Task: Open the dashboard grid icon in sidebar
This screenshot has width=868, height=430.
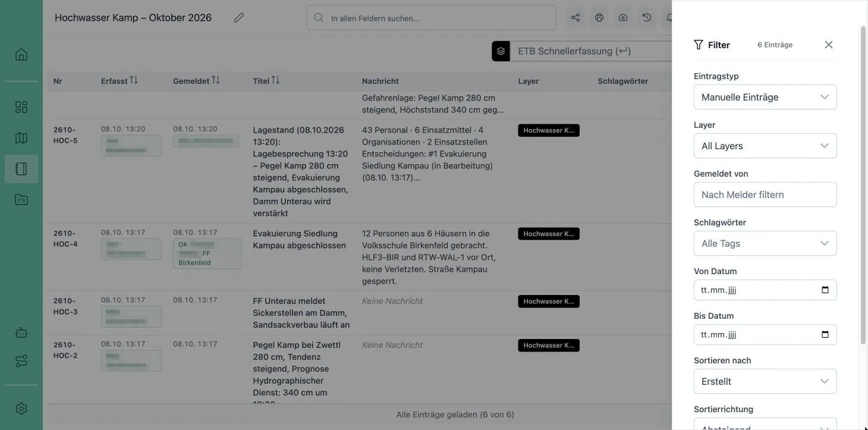Action: click(21, 107)
